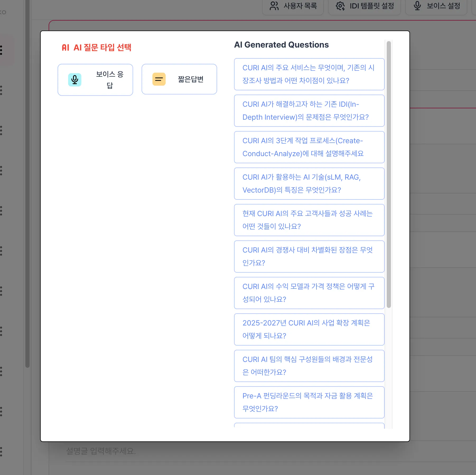Click the gear icon beside IDI 템플릿 설정

click(x=340, y=6)
